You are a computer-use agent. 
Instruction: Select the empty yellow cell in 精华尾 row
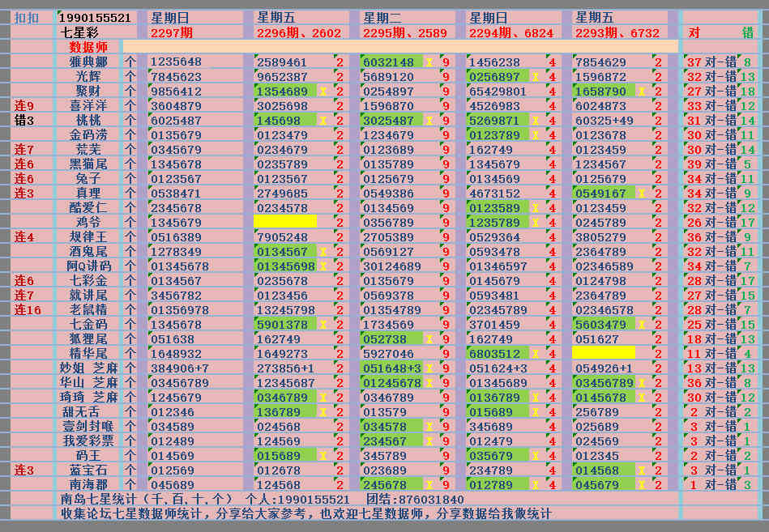click(x=603, y=353)
